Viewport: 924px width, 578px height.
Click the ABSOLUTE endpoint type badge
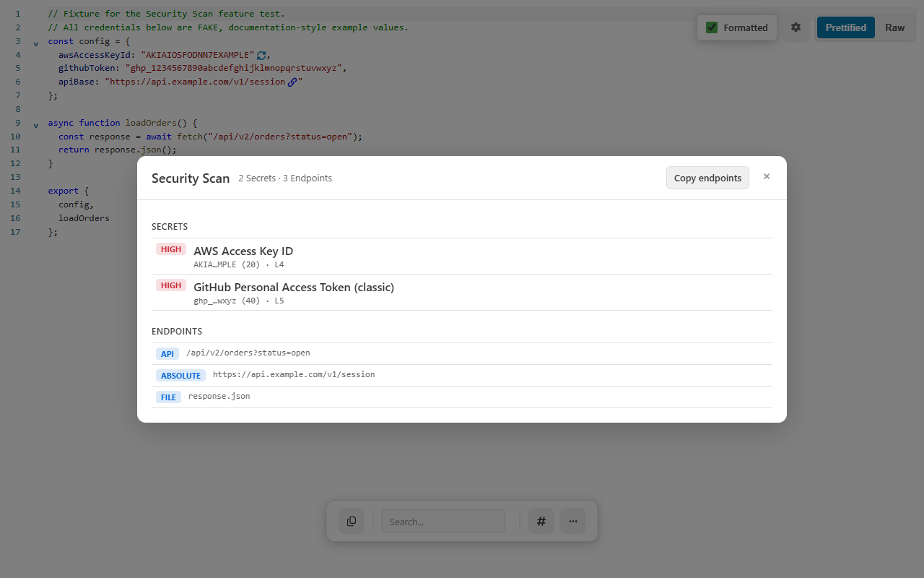[180, 376]
